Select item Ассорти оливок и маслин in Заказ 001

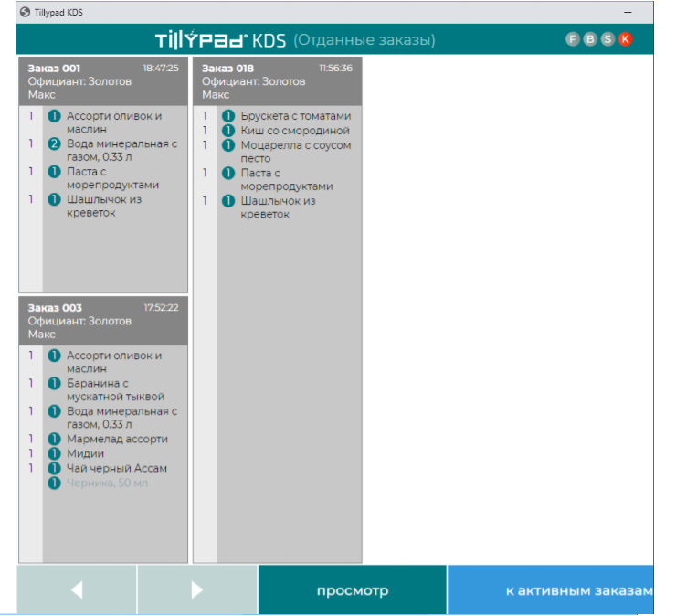(x=114, y=122)
